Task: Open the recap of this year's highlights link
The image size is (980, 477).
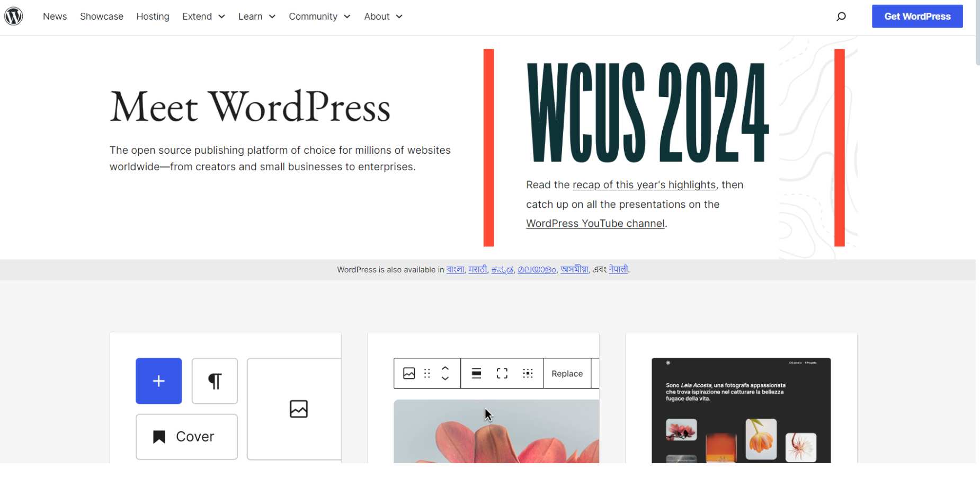Action: 644,185
